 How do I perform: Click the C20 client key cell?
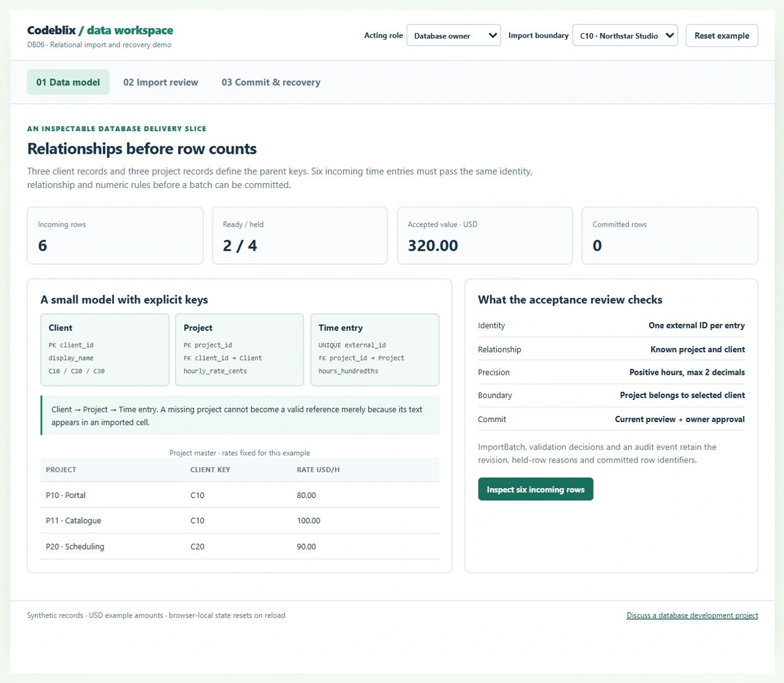(197, 546)
